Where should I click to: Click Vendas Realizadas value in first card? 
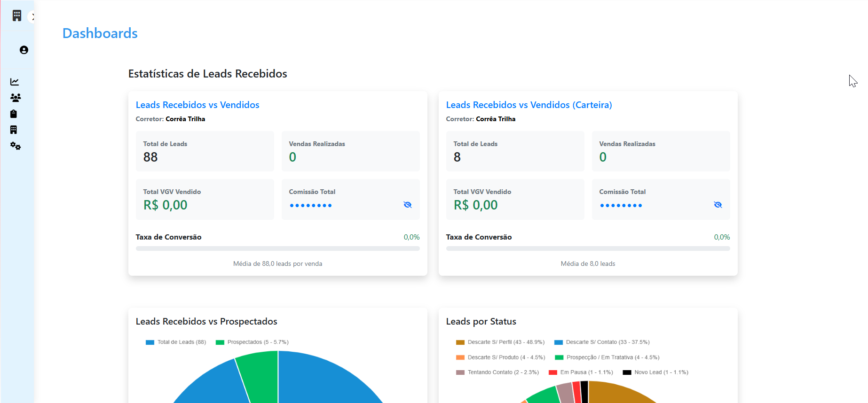coord(292,157)
